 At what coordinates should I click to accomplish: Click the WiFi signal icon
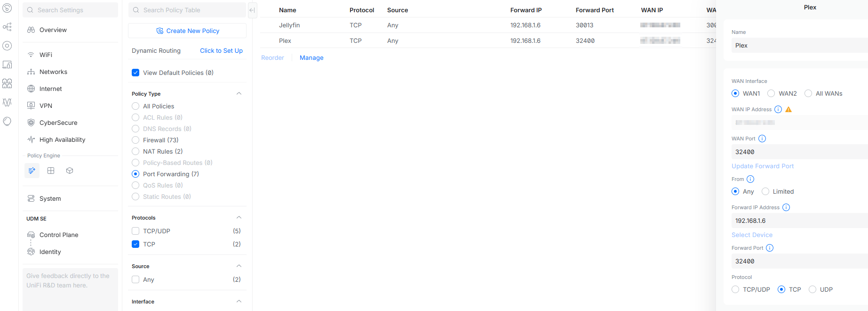click(x=31, y=55)
